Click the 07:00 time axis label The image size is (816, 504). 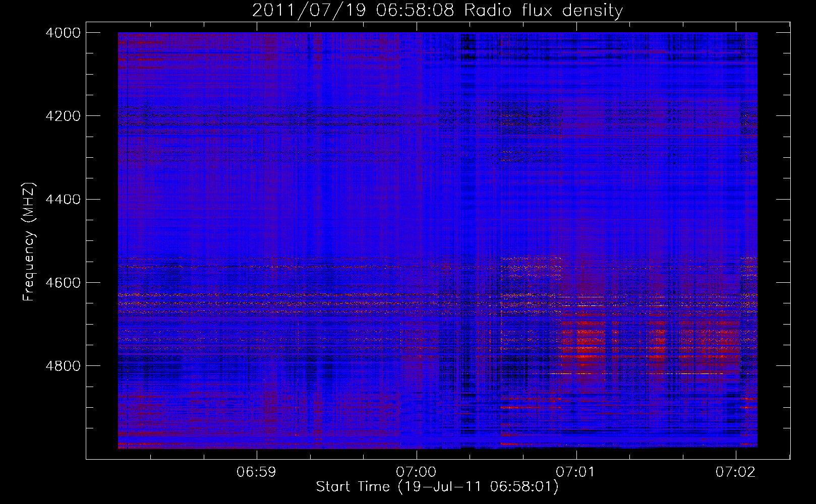(416, 472)
